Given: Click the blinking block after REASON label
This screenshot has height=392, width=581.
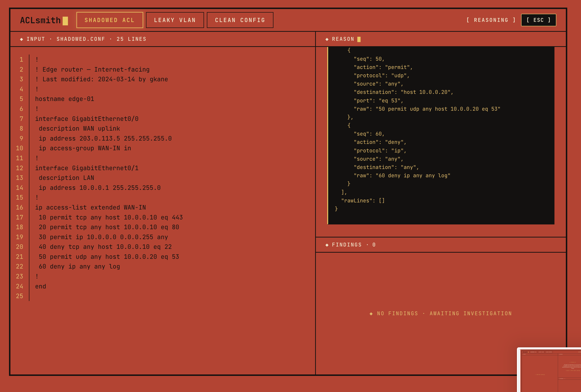Looking at the screenshot, I should [x=359, y=39].
